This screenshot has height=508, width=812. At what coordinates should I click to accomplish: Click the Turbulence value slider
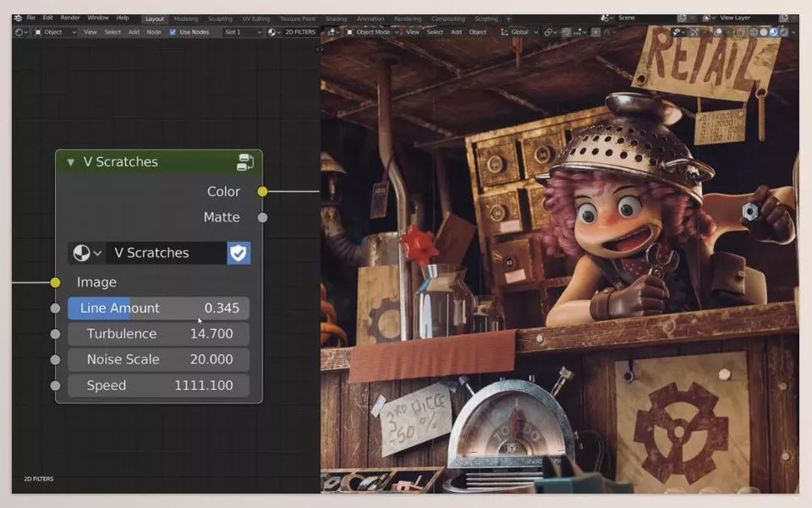pos(158,334)
